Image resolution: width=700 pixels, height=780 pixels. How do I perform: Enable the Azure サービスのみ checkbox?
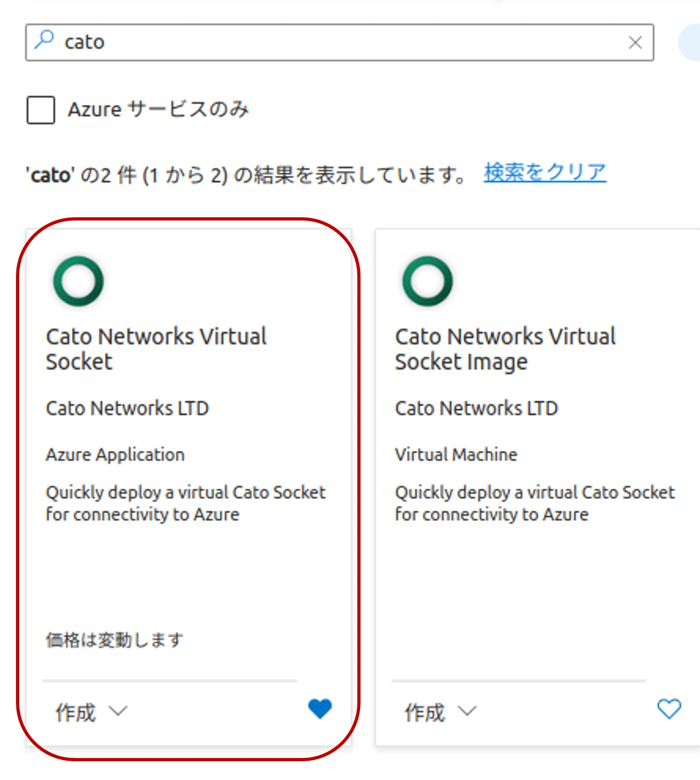(x=41, y=110)
